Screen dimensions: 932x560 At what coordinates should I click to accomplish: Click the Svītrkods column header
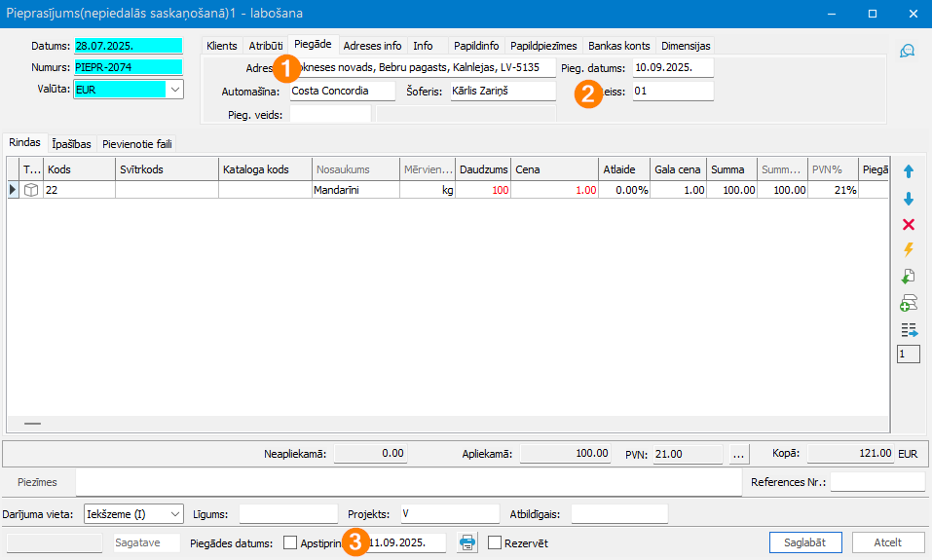(x=168, y=169)
